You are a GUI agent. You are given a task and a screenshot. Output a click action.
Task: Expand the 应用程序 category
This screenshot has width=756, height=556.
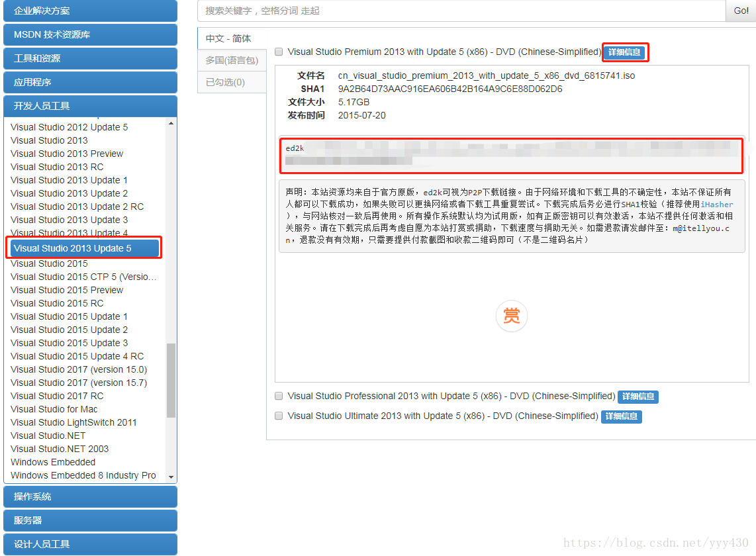[x=90, y=83]
